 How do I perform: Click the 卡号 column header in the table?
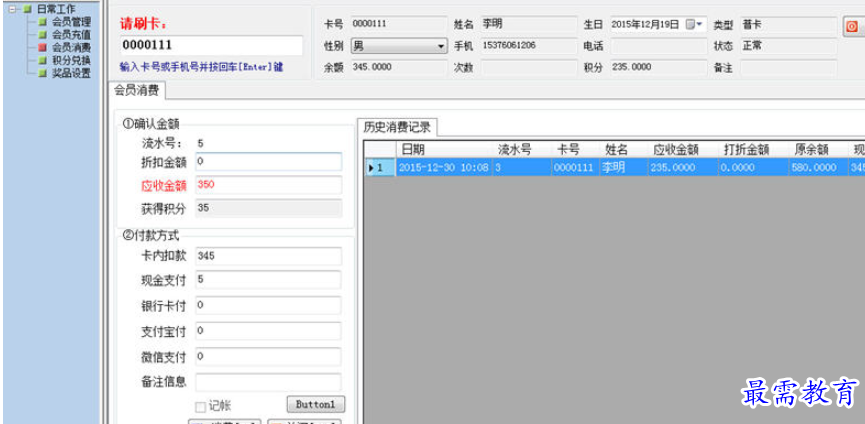(x=575, y=149)
